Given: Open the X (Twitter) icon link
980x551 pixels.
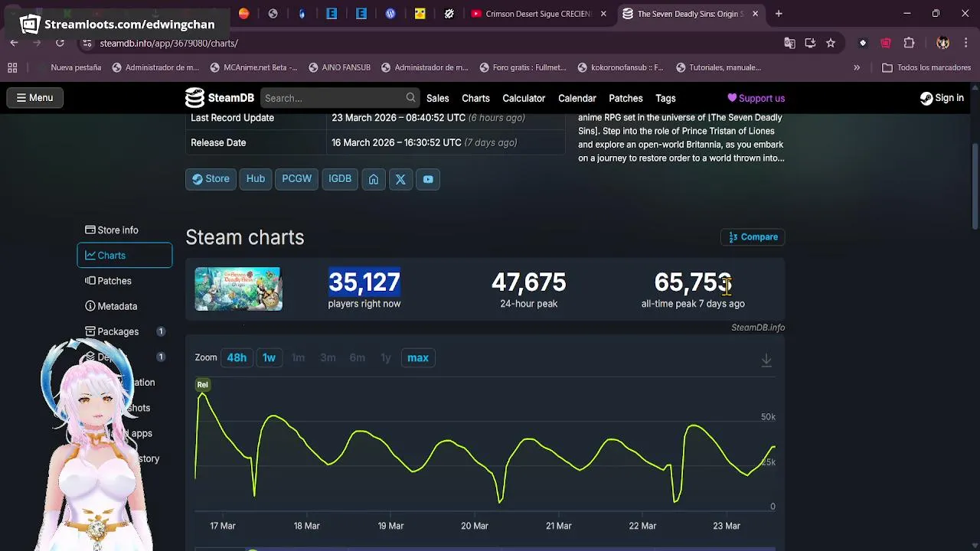Looking at the screenshot, I should (400, 179).
